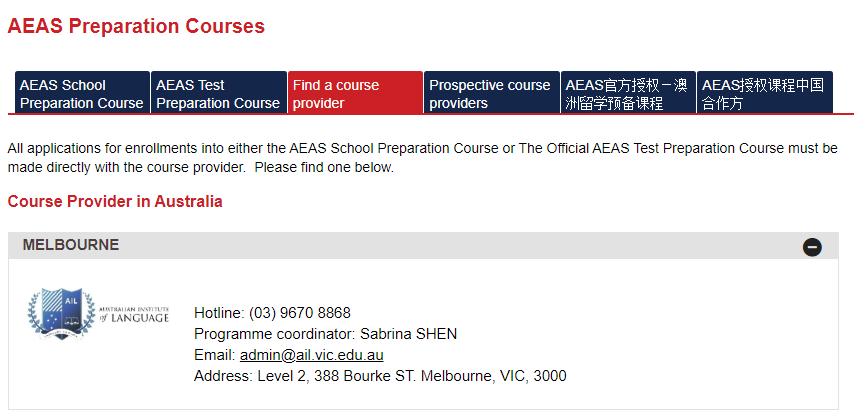Click the Australian Institute of Language logo text
Image resolution: width=864 pixels, height=416 pixels.
coord(133,314)
